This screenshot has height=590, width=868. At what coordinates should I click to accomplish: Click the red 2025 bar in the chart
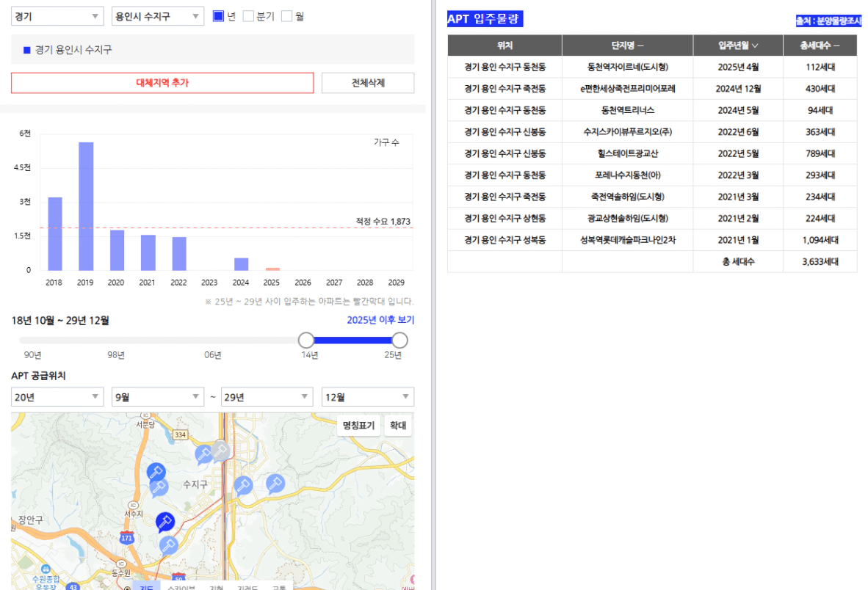click(x=272, y=269)
